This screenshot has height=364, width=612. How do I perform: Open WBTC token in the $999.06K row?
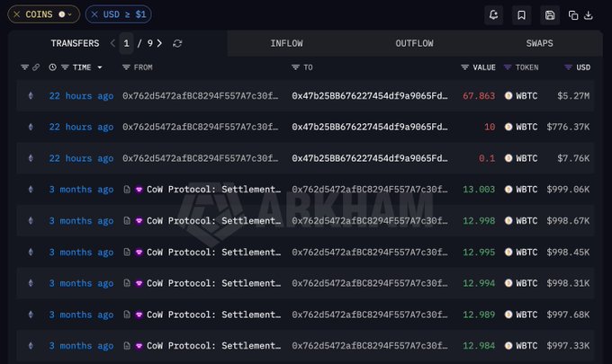click(x=526, y=190)
